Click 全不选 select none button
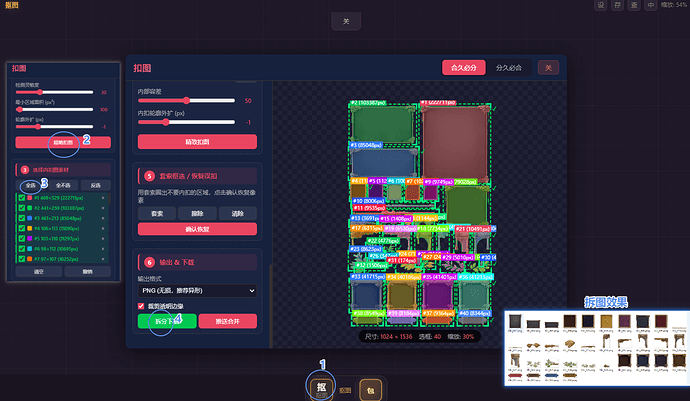Screen dimensions: 690x401 tap(63, 185)
